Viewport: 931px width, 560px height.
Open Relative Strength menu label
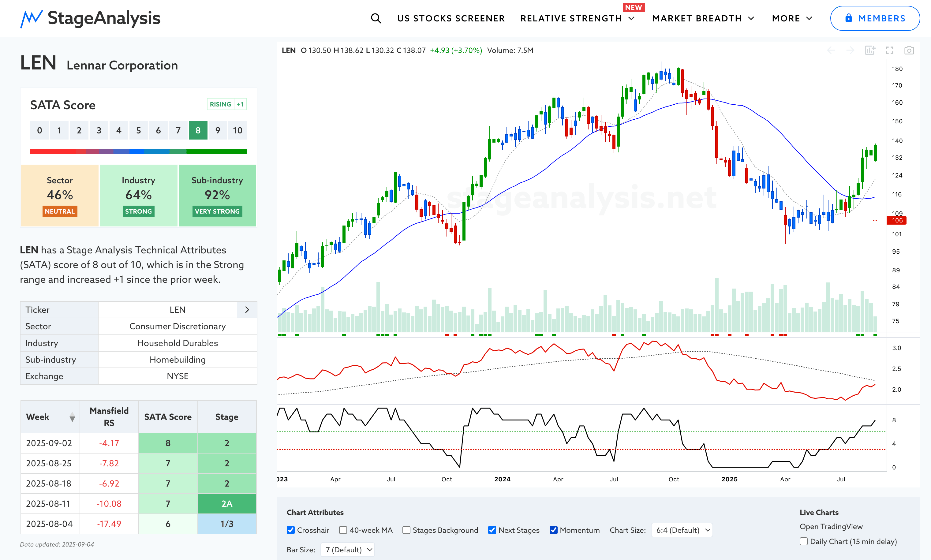[x=571, y=18]
